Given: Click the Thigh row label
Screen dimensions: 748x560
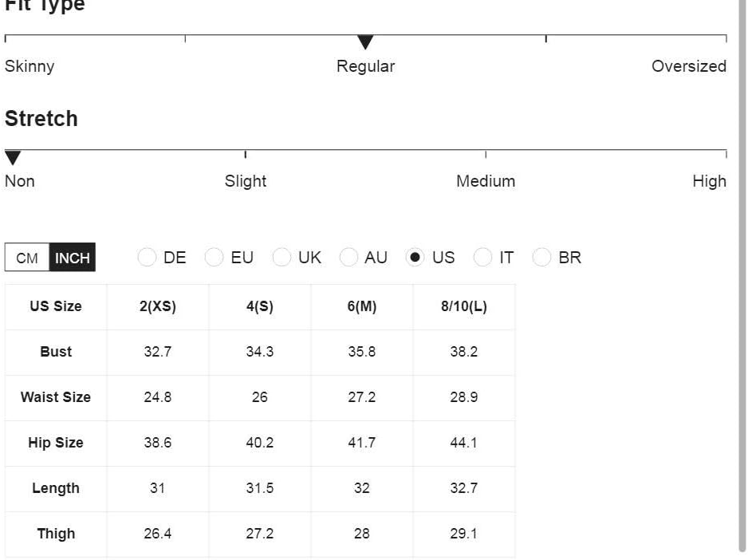Looking at the screenshot, I should click(56, 534).
